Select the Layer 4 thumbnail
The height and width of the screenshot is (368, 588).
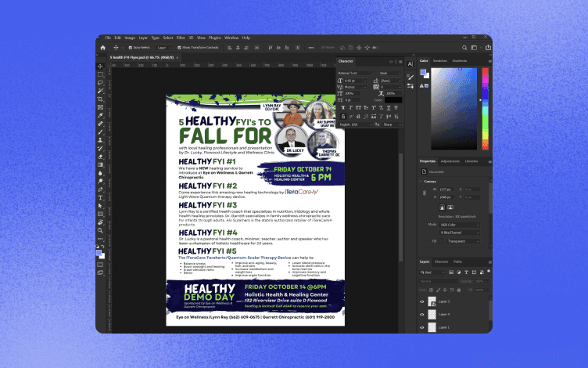(432, 314)
